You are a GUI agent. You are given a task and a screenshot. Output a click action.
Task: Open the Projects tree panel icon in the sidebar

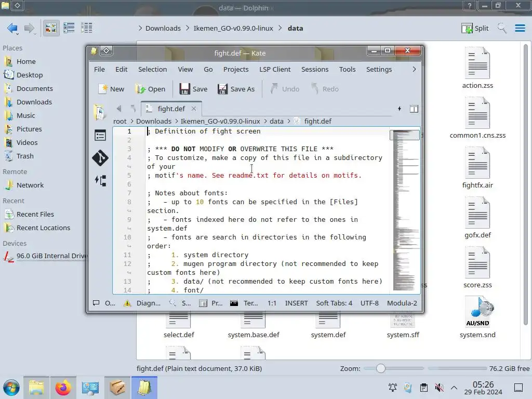pos(100,180)
